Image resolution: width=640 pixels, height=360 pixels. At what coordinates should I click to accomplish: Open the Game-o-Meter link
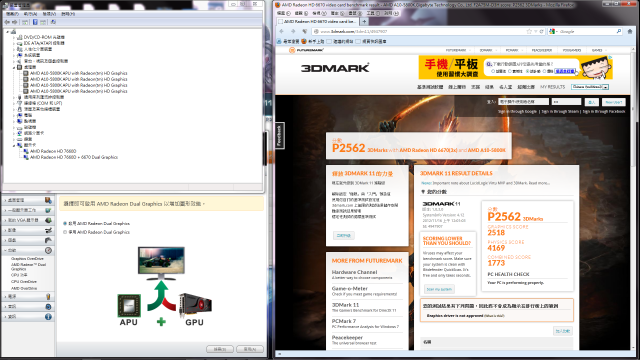(349, 289)
